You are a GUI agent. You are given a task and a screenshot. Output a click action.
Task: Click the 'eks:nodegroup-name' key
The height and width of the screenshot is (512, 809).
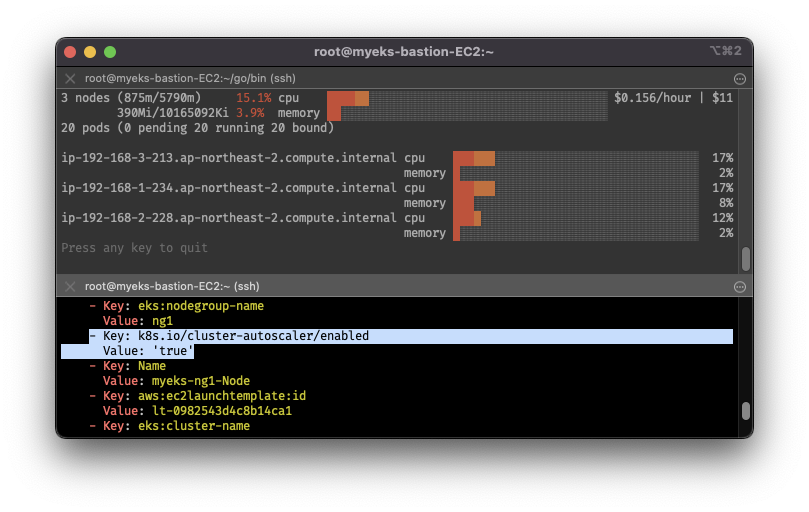point(201,306)
